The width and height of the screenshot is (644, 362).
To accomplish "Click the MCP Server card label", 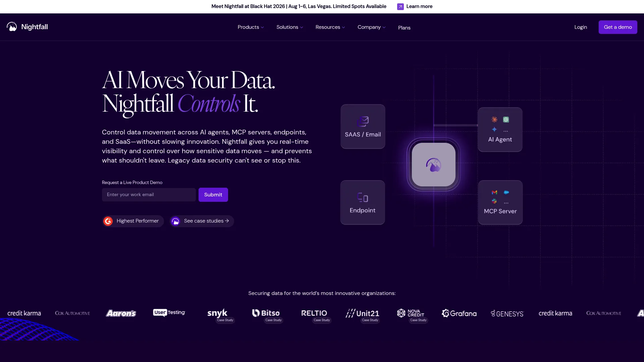I will [500, 211].
